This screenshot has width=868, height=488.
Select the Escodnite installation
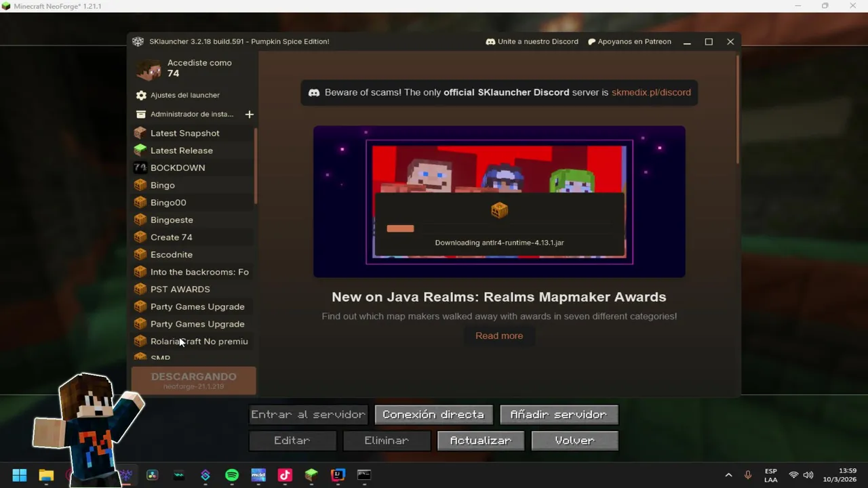[x=193, y=255]
